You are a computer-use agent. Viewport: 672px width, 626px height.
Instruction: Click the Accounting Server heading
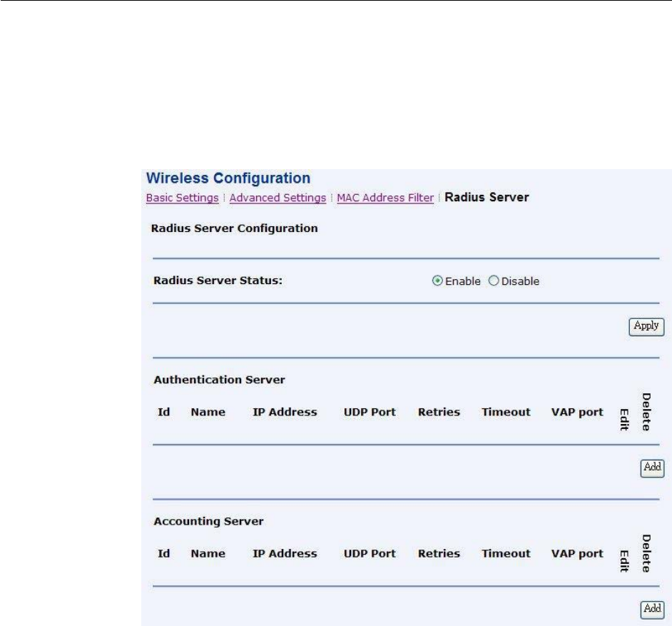point(209,521)
